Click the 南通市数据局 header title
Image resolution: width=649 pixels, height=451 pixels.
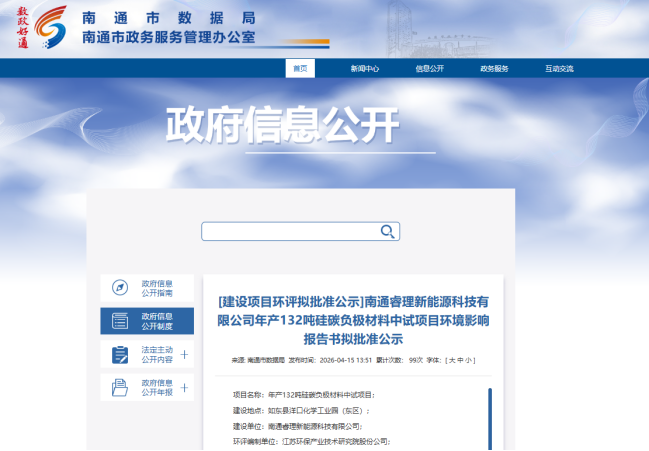pyautogui.click(x=169, y=18)
